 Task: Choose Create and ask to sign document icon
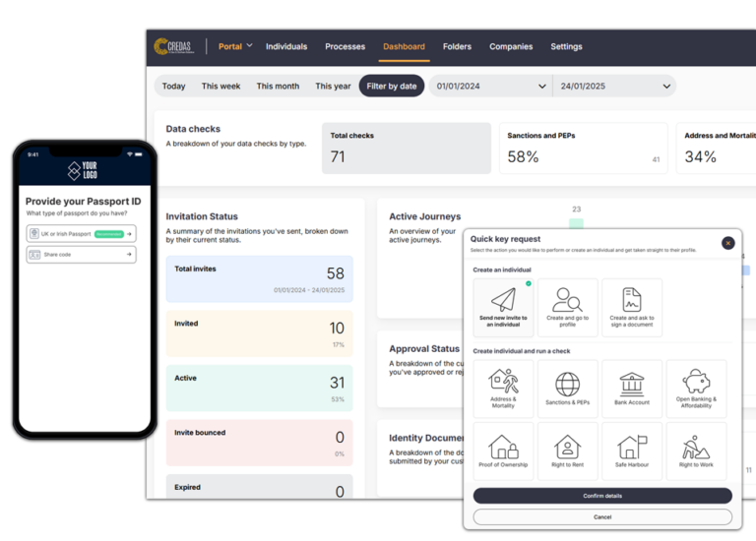(631, 301)
